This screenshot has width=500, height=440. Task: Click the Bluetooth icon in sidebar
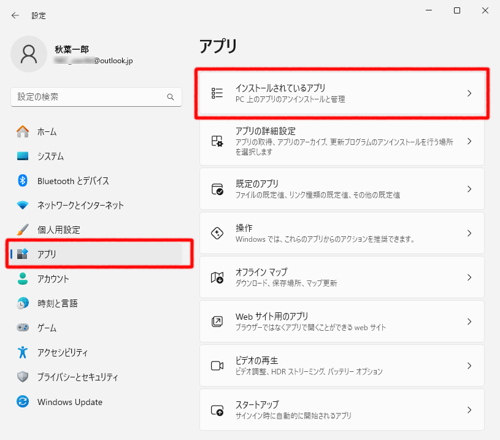point(23,181)
